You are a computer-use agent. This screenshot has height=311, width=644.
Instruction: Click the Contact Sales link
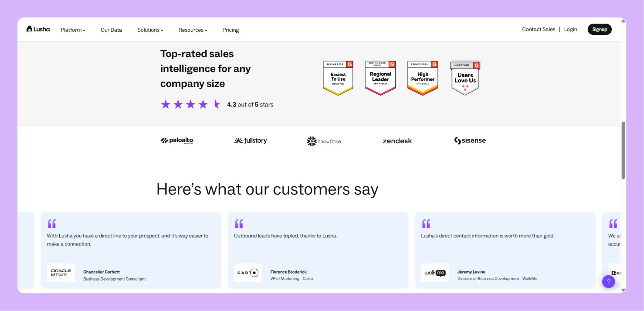pos(539,30)
